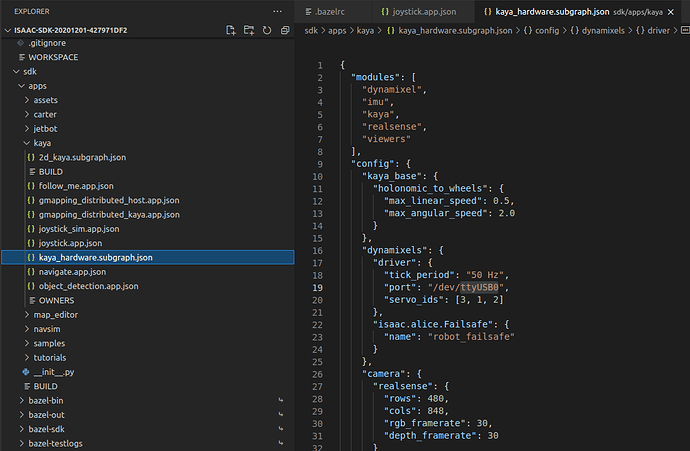690x451 pixels.
Task: Expand the assets folder
Action: tap(27, 100)
